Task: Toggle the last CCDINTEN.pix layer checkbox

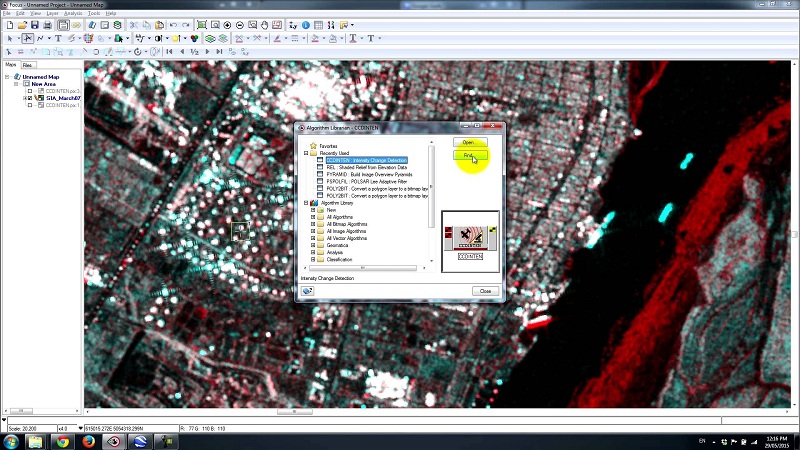Action: click(x=30, y=105)
